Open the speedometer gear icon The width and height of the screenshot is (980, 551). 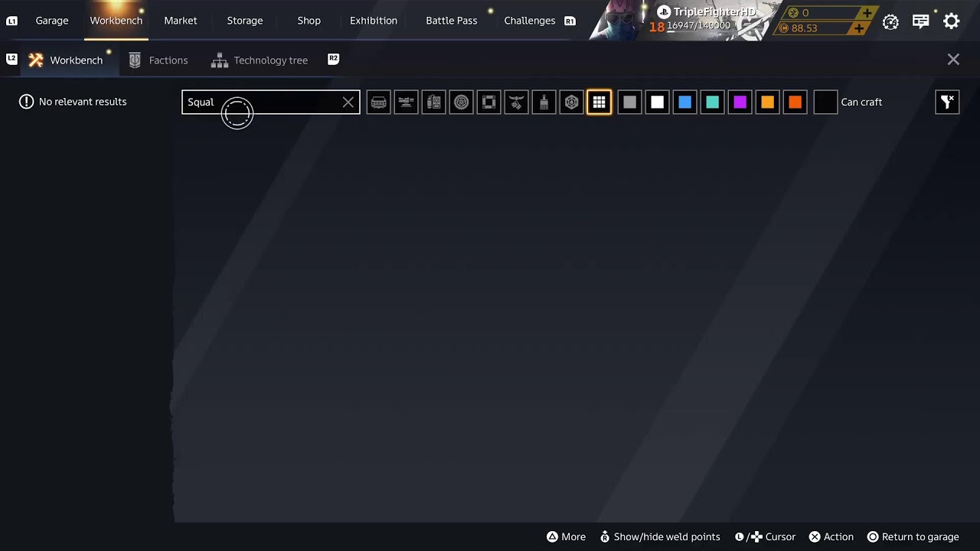pos(890,21)
